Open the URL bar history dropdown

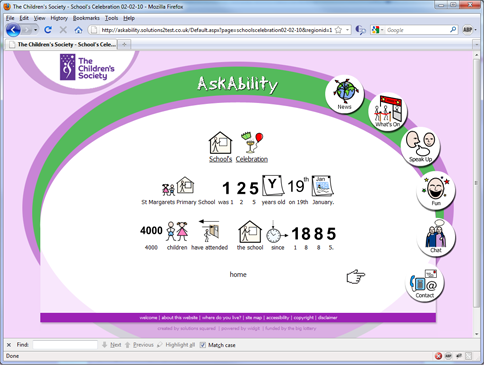pos(347,30)
